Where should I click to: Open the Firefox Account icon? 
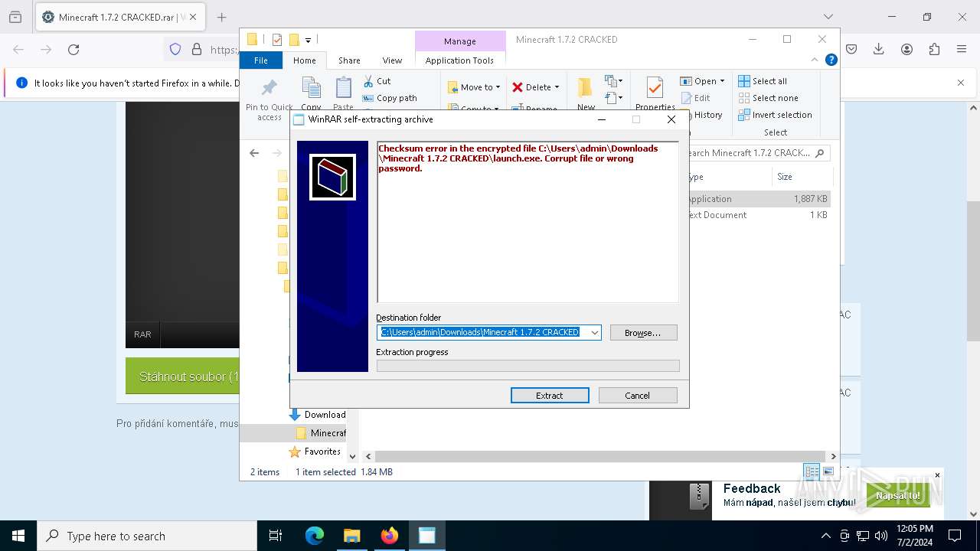(x=906, y=49)
